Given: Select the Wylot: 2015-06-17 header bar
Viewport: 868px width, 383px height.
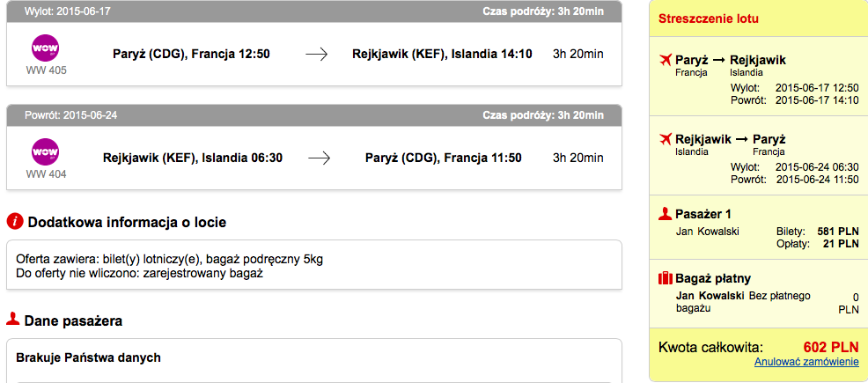Looking at the screenshot, I should pyautogui.click(x=314, y=11).
